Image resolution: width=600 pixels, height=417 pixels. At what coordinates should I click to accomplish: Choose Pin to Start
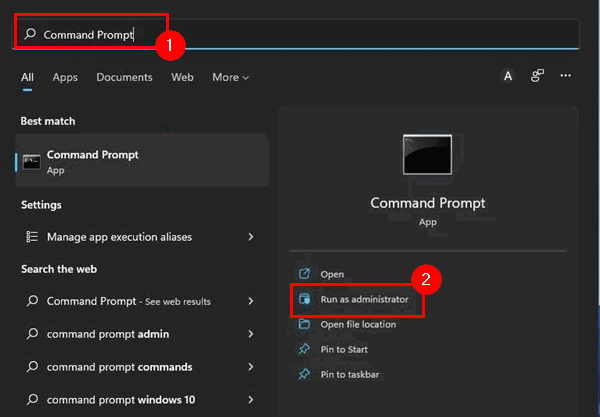pos(344,349)
